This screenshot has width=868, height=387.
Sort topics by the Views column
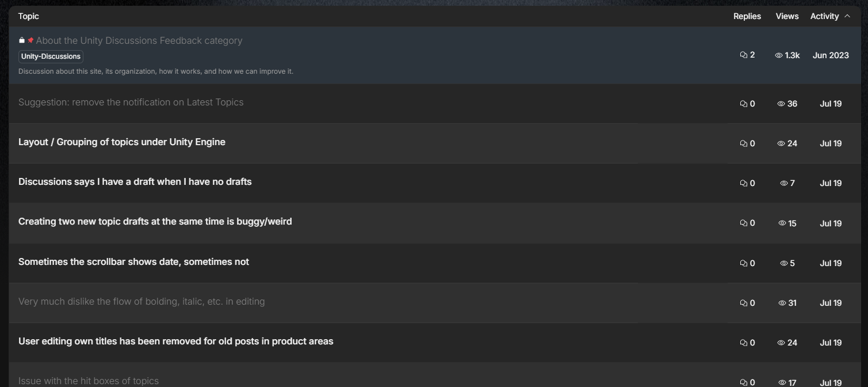[x=787, y=16]
